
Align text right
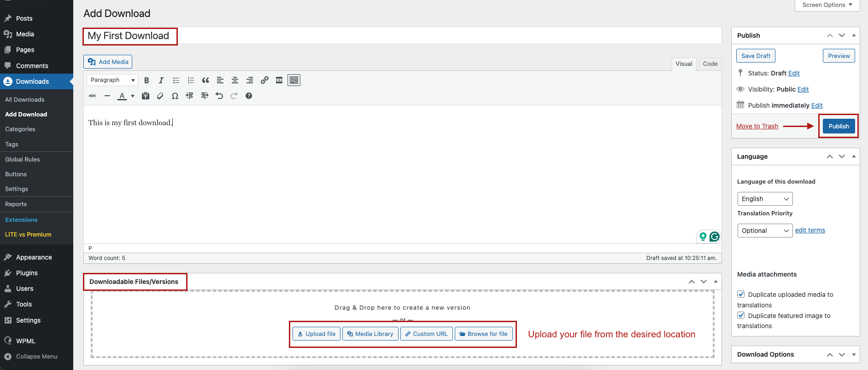click(x=250, y=80)
